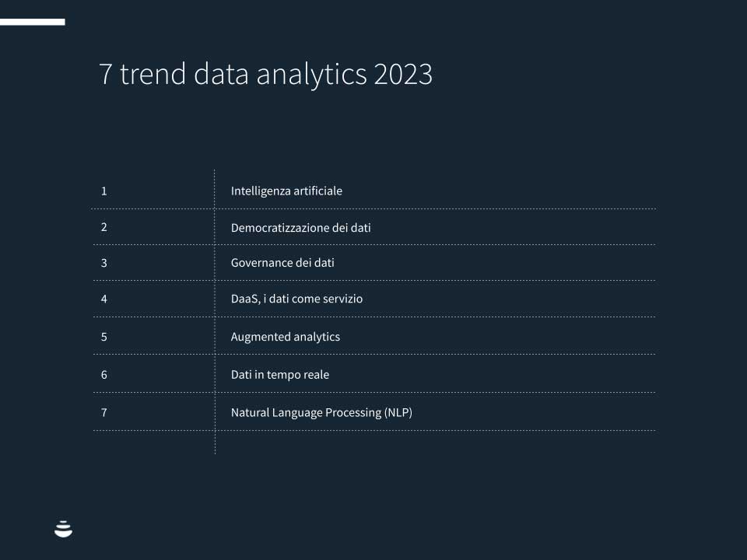Click row number 1 in the table
Viewport: 747px width, 560px height.
pyautogui.click(x=103, y=191)
